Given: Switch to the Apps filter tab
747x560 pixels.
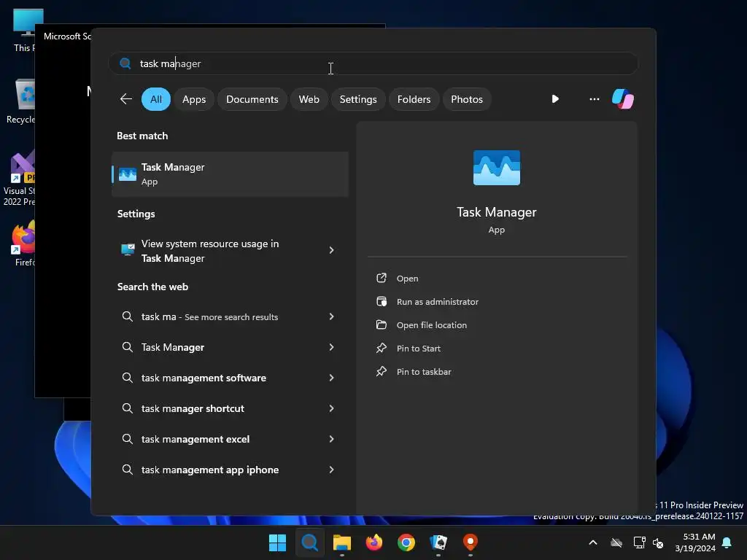Looking at the screenshot, I should click(194, 99).
